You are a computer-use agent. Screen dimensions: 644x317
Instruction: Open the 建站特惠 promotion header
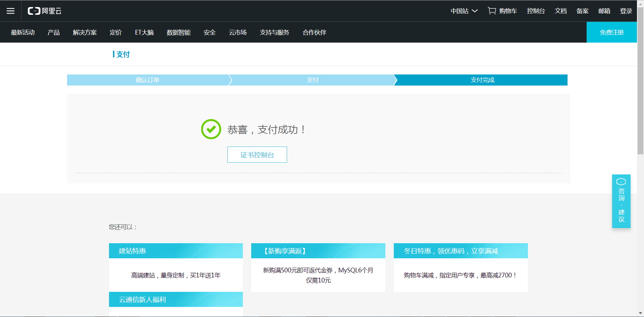click(176, 251)
